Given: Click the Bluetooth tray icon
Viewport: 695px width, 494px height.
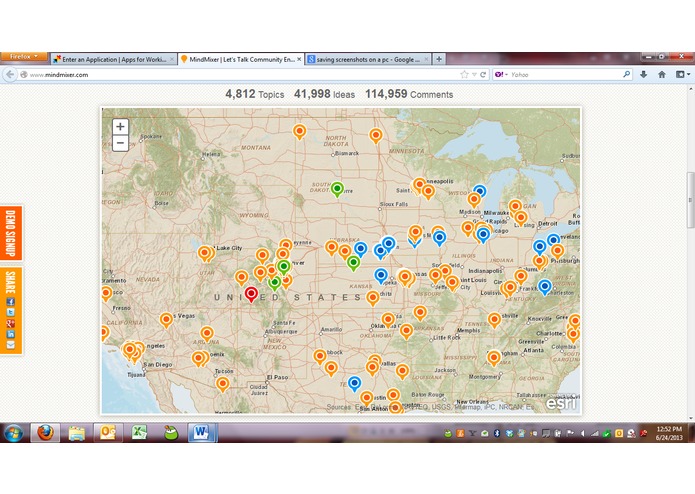Looking at the screenshot, I should tap(497, 433).
